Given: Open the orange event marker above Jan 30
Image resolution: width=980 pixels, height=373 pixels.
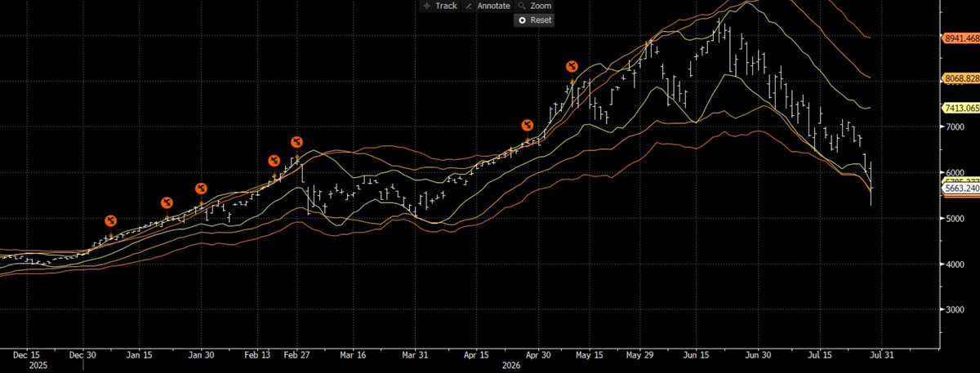Looking at the screenshot, I should [201, 189].
